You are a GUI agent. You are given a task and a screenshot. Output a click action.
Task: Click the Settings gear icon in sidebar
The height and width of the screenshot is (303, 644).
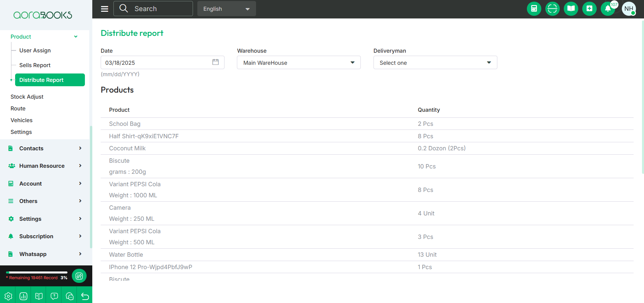(11, 219)
